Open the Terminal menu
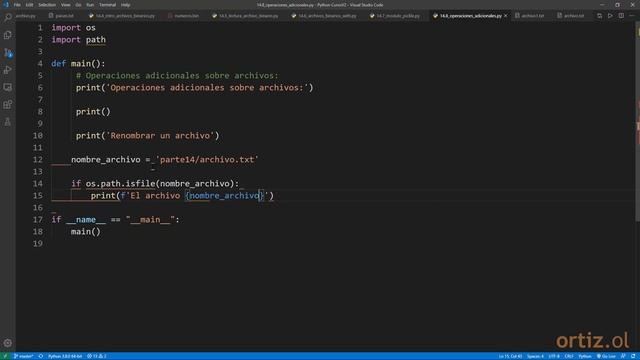Image resolution: width=640 pixels, height=360 pixels. click(x=107, y=5)
